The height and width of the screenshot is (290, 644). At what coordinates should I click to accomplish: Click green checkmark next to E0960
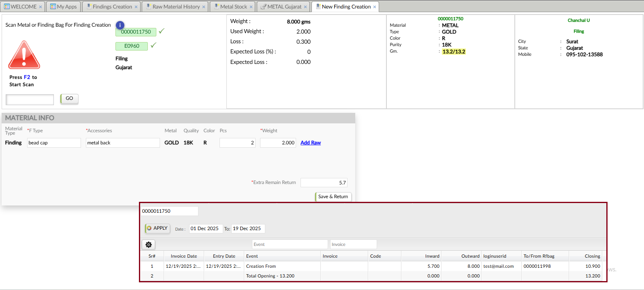[153, 45]
